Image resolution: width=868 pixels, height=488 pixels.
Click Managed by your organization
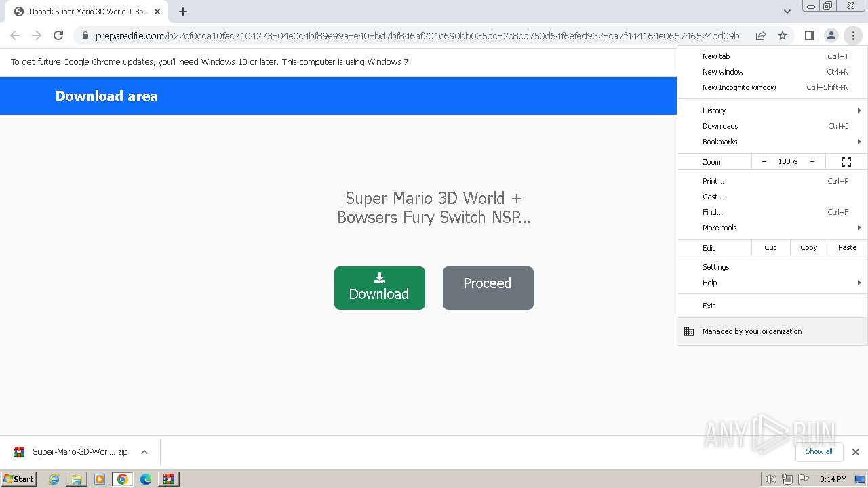(x=772, y=331)
